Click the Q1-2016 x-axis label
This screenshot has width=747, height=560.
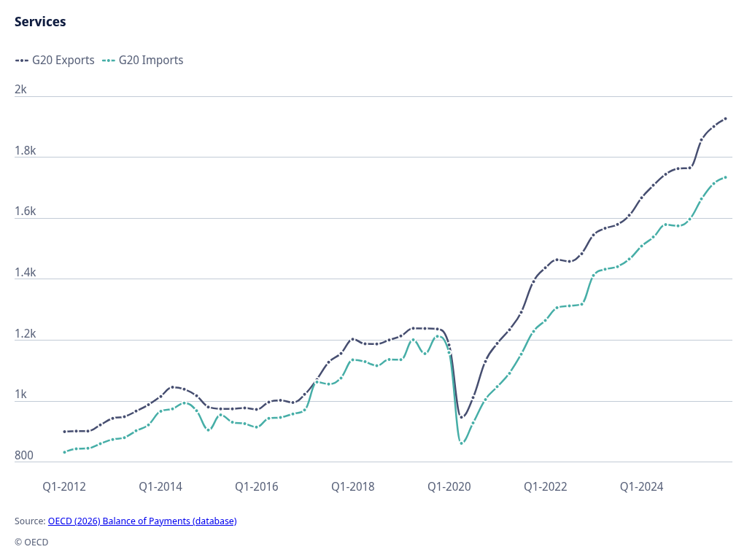coord(256,486)
